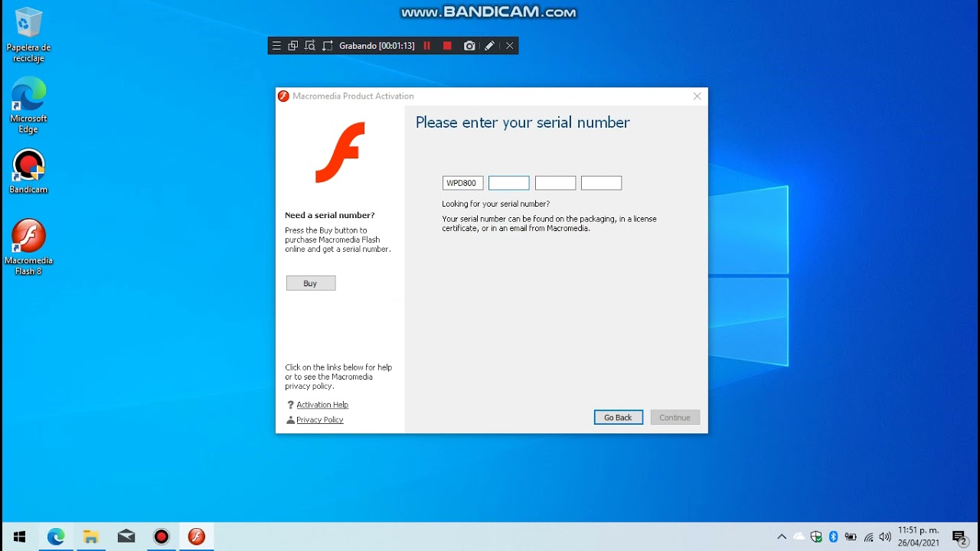
Task: Close the Macromedia Product Activation dialog
Action: click(x=697, y=96)
